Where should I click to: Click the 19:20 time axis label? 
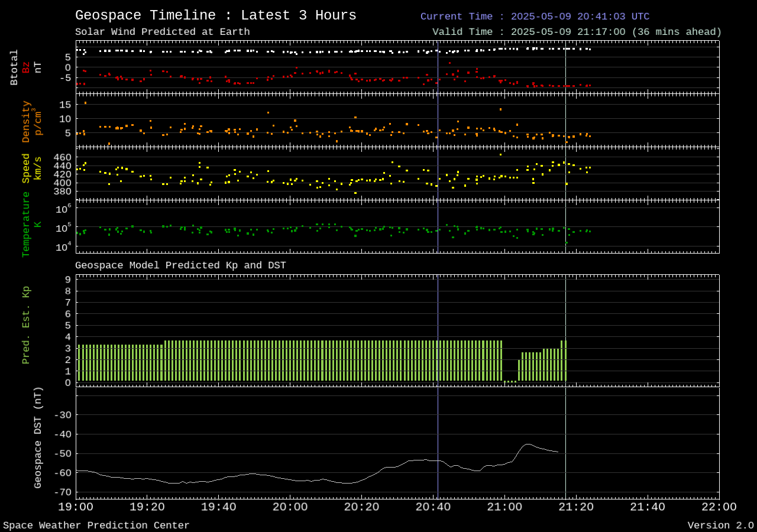147,507
